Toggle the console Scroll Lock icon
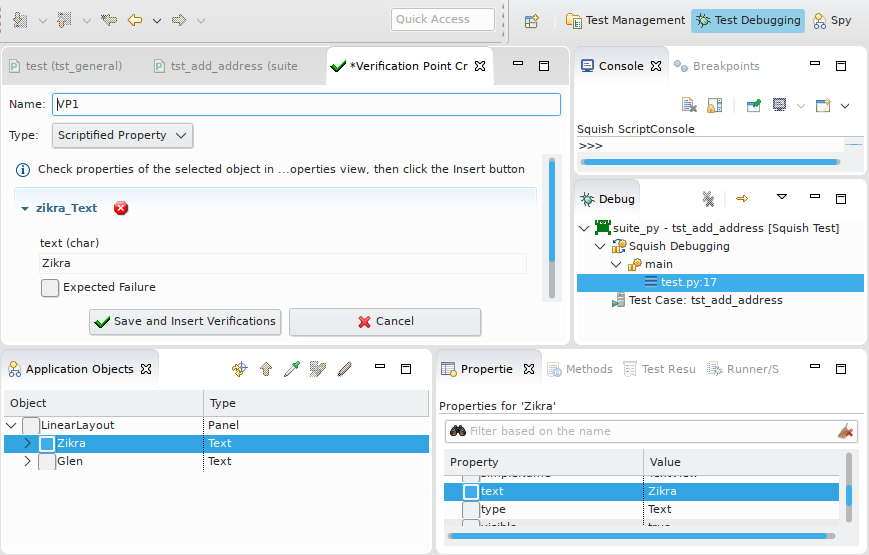869x555 pixels. coord(715,105)
